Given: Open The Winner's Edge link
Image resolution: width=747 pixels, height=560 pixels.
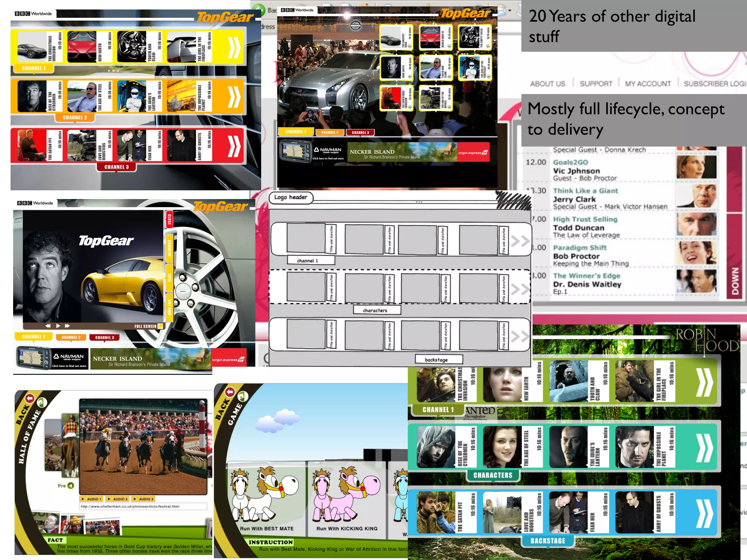Looking at the screenshot, I should click(587, 276).
